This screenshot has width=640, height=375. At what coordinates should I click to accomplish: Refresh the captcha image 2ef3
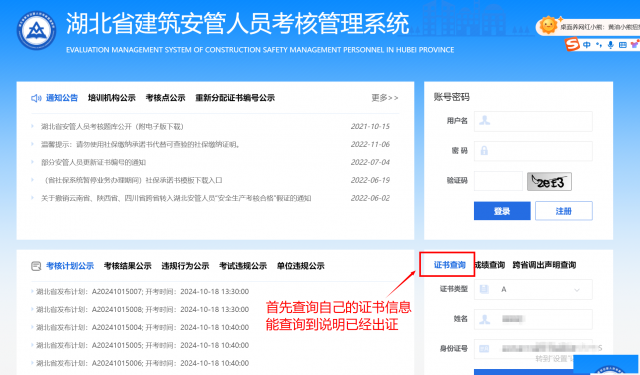coord(549,182)
